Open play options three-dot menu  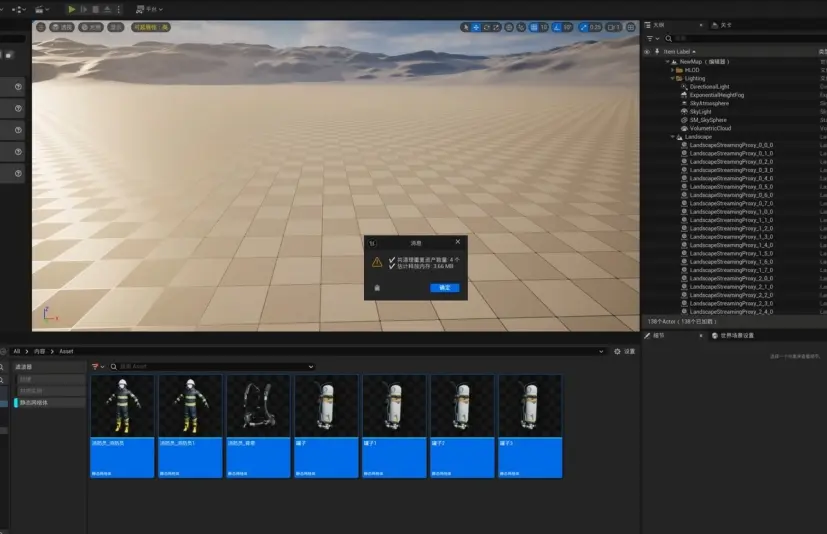(119, 9)
